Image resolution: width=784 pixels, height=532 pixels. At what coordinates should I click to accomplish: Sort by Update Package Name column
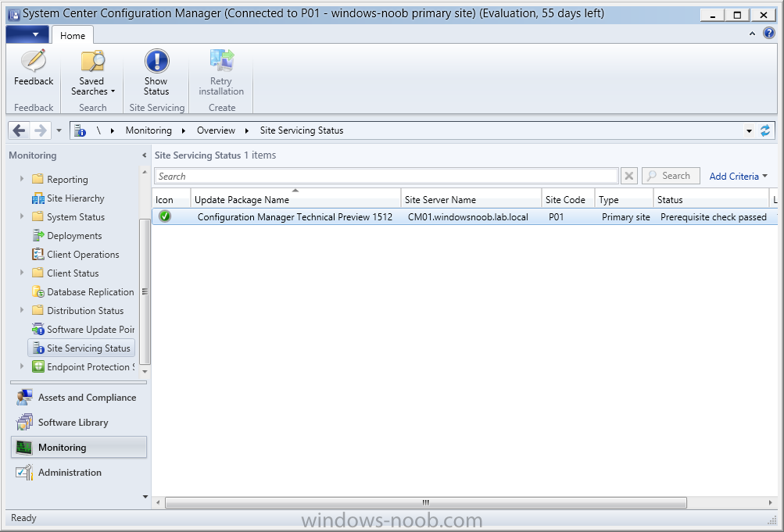[x=295, y=199]
